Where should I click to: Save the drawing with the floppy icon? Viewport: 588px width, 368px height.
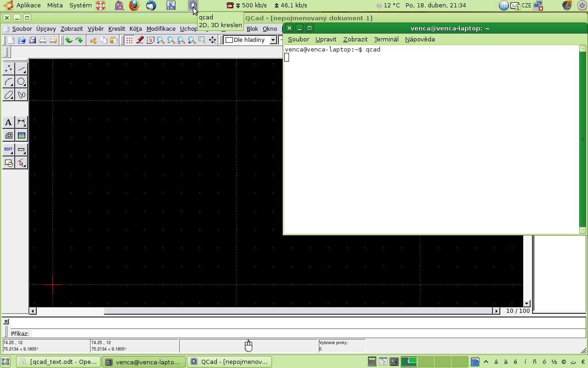pos(32,40)
